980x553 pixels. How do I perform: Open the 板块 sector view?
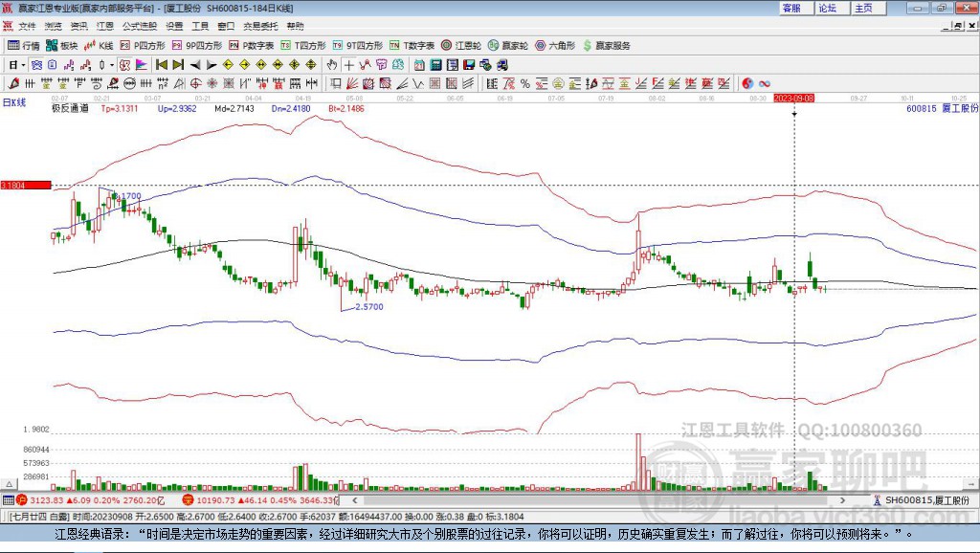(x=61, y=46)
